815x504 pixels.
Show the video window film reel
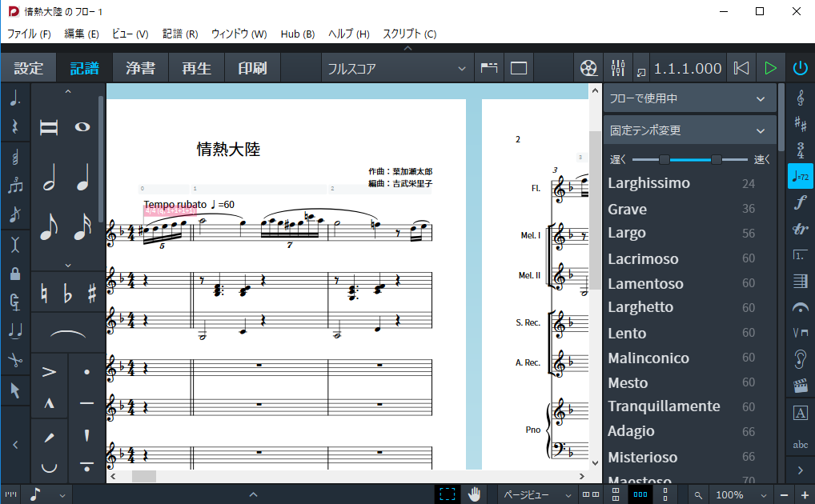coord(588,68)
